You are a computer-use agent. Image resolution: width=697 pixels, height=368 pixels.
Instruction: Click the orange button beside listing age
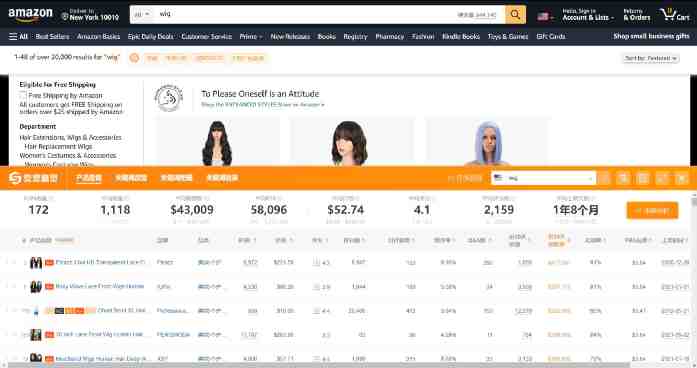pyautogui.click(x=652, y=210)
